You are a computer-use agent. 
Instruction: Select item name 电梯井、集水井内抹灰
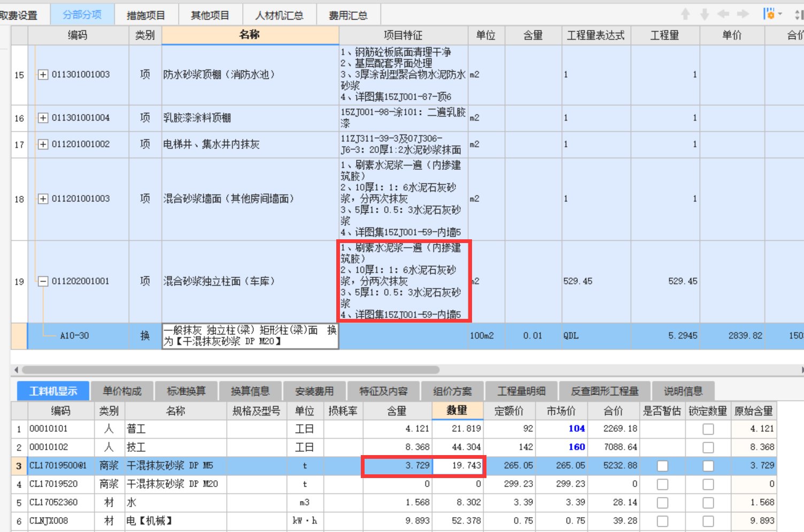(x=212, y=144)
